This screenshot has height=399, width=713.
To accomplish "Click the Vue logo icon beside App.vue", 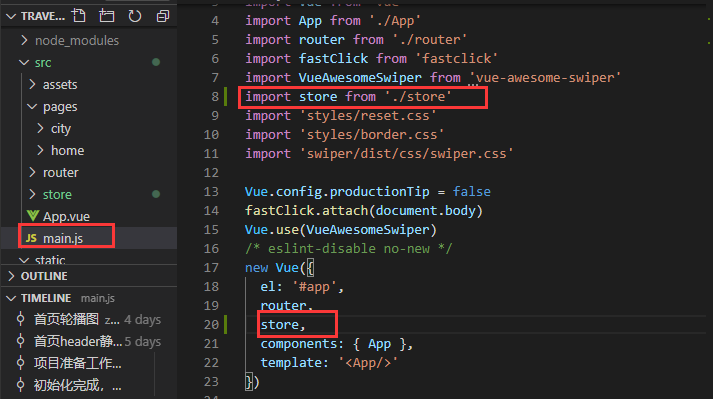I will pyautogui.click(x=33, y=216).
